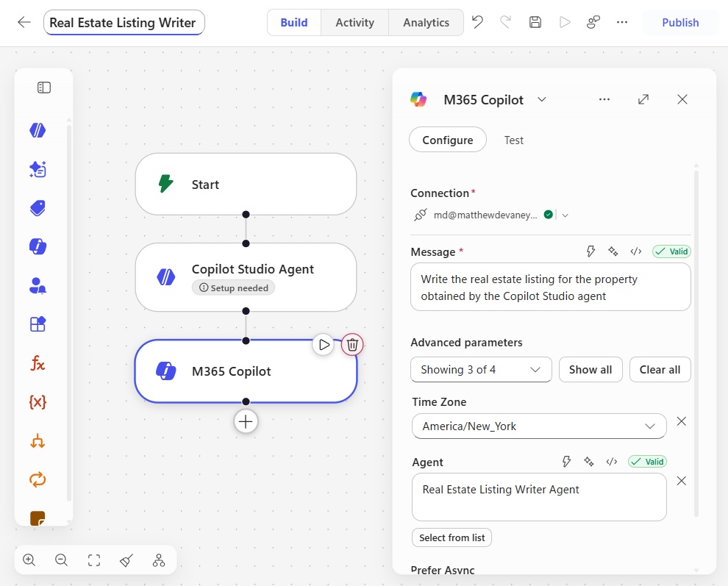728x586 pixels.
Task: Click the clean-up broom canvas icon
Action: point(126,560)
